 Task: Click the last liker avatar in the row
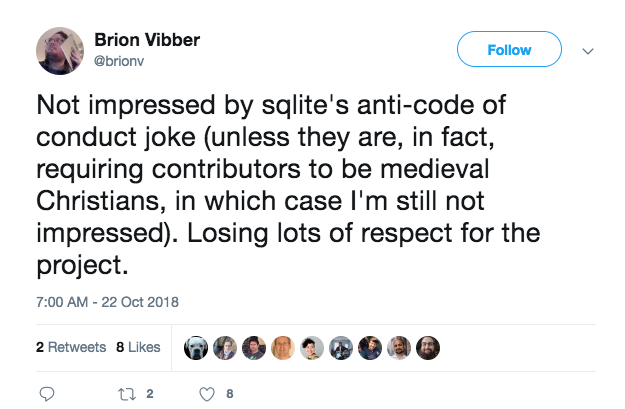(x=428, y=347)
